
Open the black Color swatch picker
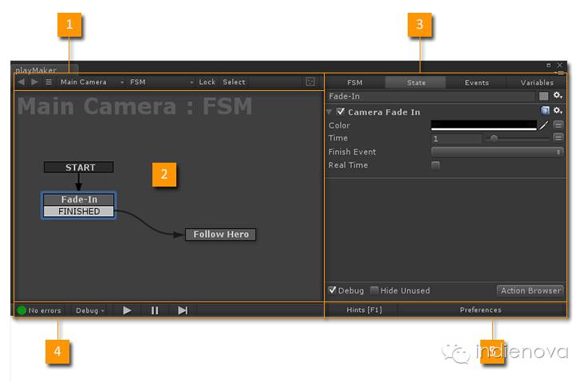point(483,125)
